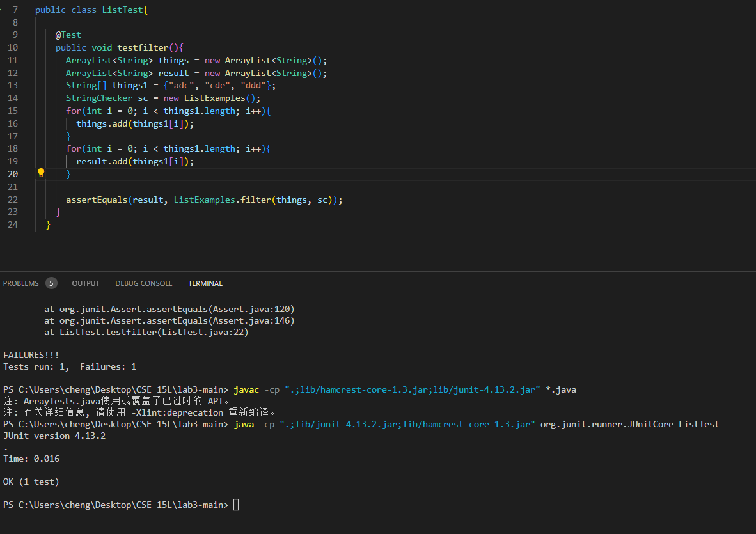Click the ArrayTests.java deprecation note line

(x=116, y=401)
